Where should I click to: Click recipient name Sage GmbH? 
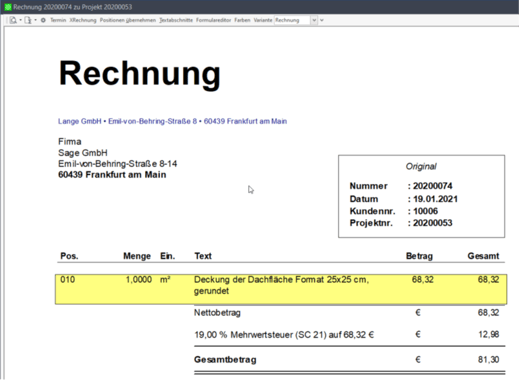click(83, 153)
